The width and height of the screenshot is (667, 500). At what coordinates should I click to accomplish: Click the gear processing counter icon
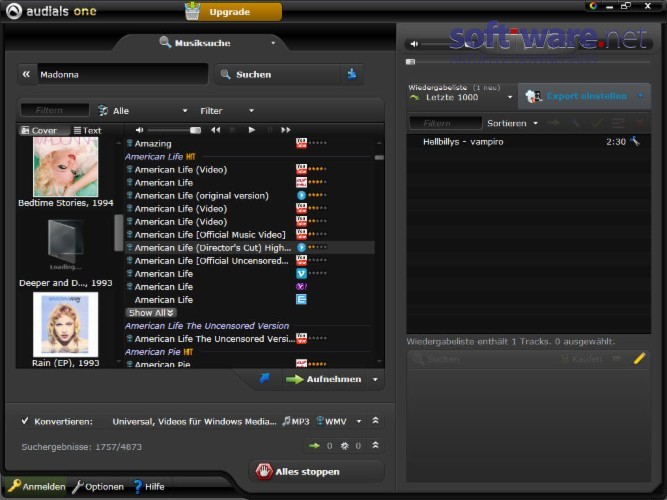point(344,446)
